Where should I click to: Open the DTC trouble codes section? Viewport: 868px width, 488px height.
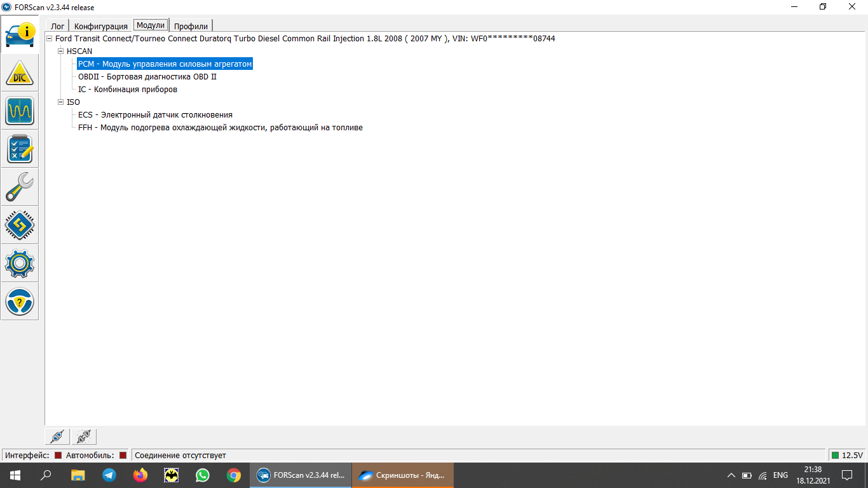click(20, 74)
